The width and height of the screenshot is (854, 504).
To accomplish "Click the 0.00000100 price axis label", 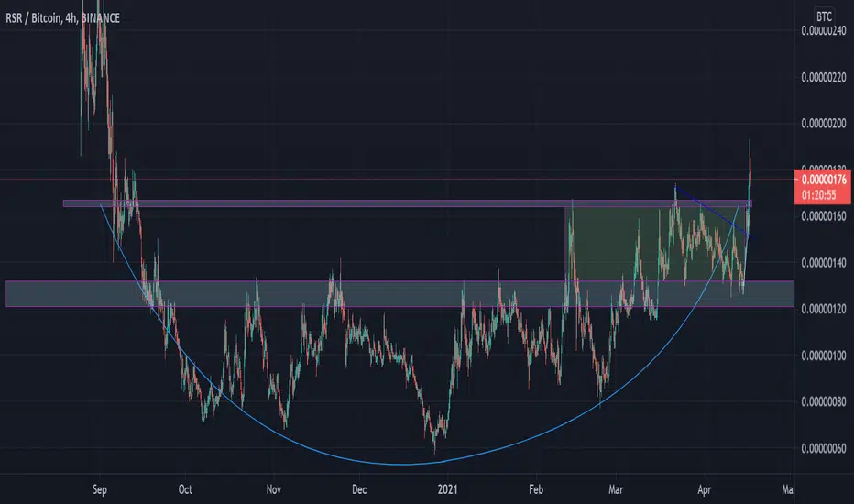I will tap(824, 356).
